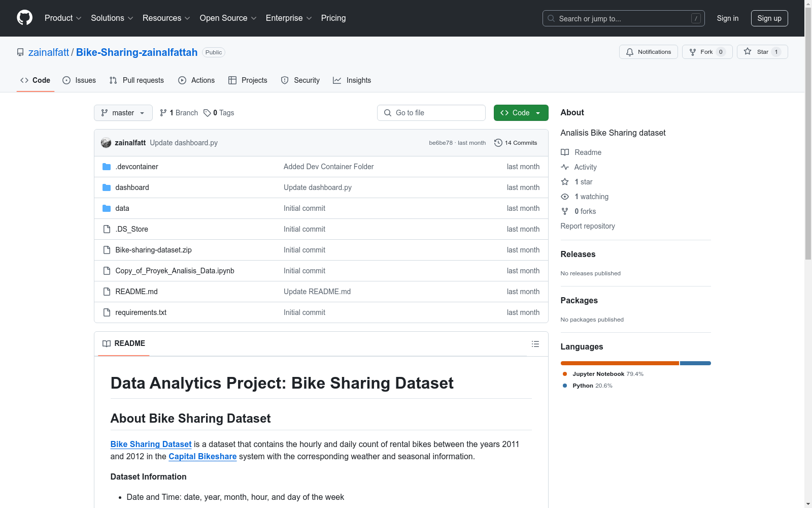Open the Pull requests tab
The image size is (812, 508).
click(x=137, y=80)
